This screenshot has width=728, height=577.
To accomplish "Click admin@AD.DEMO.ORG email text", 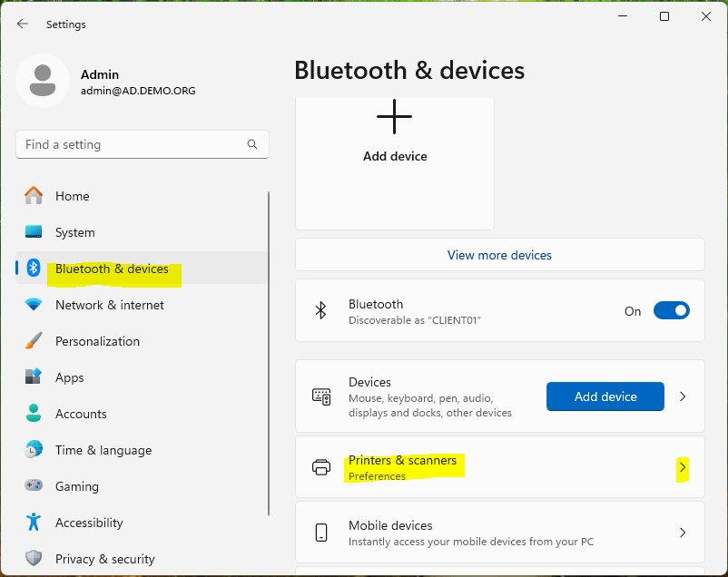I will (x=138, y=91).
